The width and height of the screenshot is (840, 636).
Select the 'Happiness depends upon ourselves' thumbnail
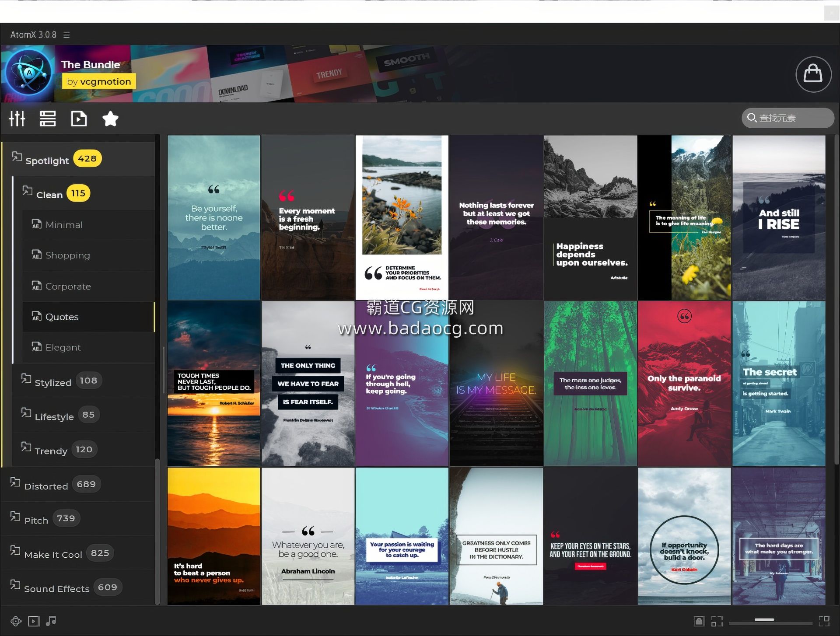(590, 217)
